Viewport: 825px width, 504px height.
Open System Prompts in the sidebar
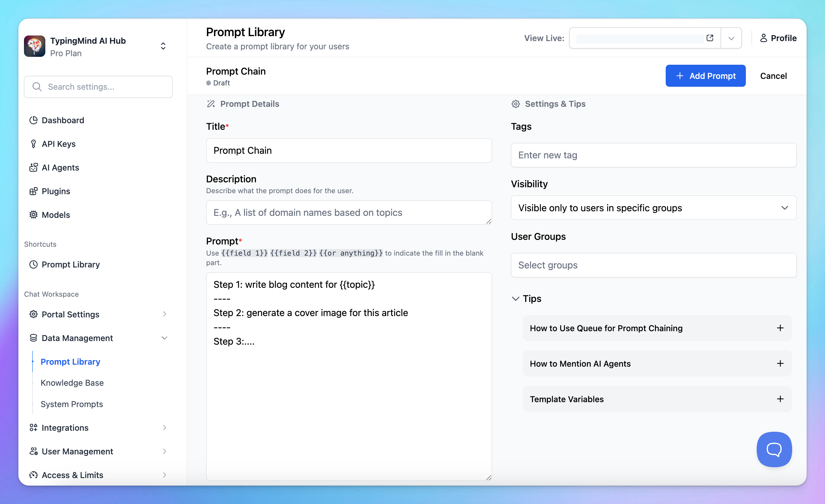(x=72, y=404)
